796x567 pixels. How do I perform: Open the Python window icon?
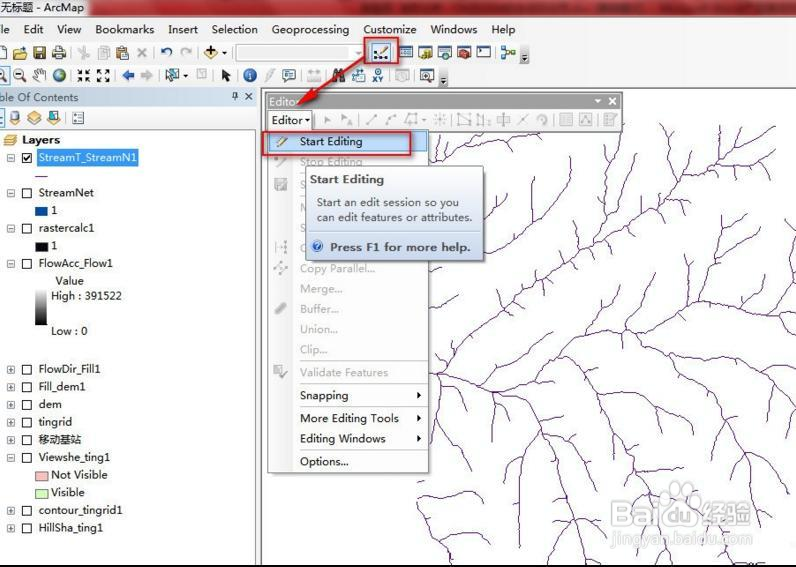[483, 52]
